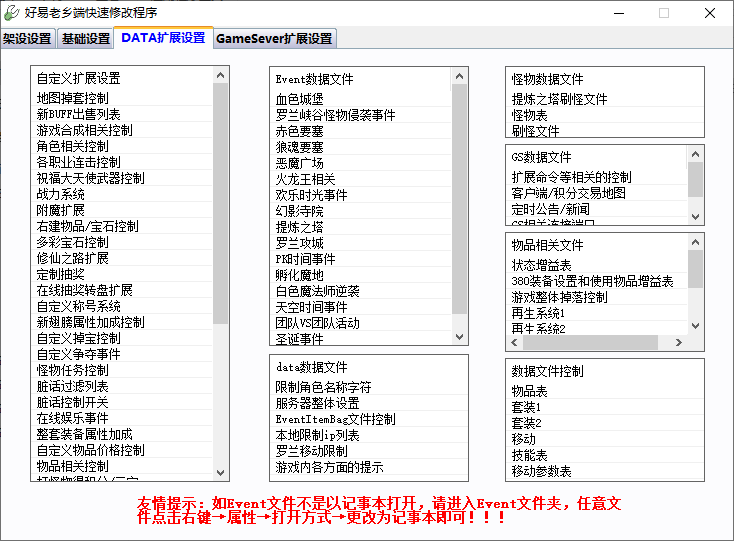The height and width of the screenshot is (541, 734).
Task: Click down arrow of Event data list scrollbar
Action: coord(459,337)
